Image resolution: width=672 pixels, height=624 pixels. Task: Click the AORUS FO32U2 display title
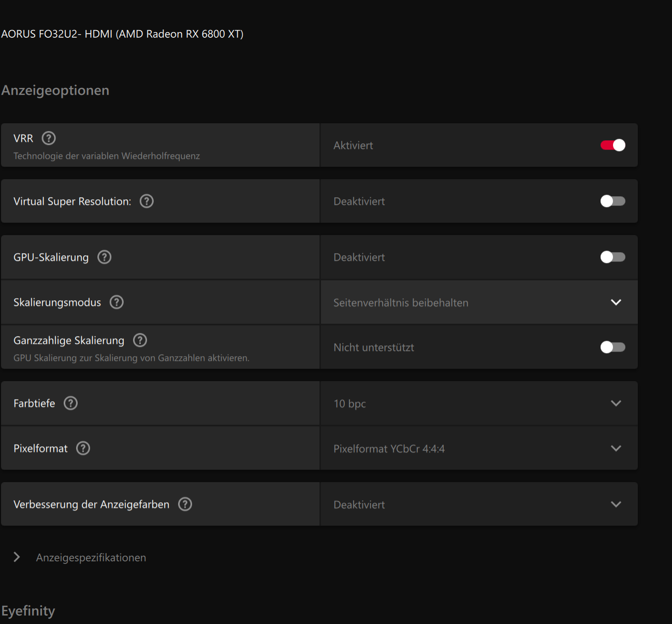(122, 34)
